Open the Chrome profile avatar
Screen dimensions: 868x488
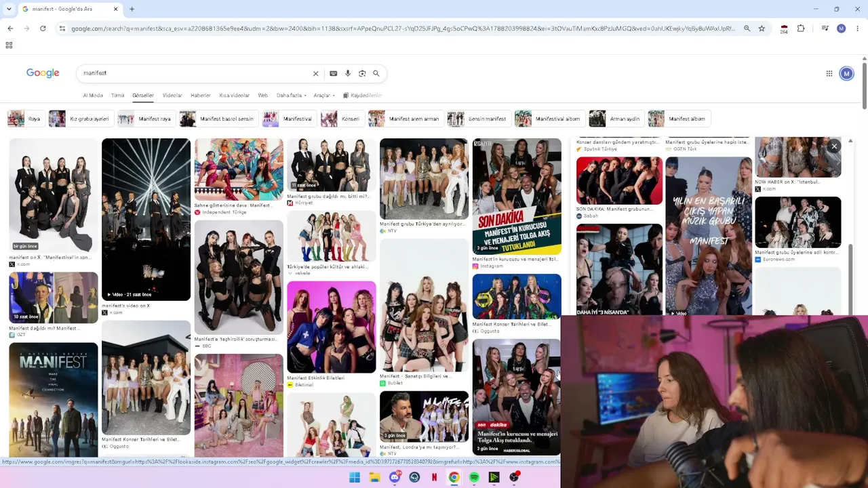(x=842, y=28)
